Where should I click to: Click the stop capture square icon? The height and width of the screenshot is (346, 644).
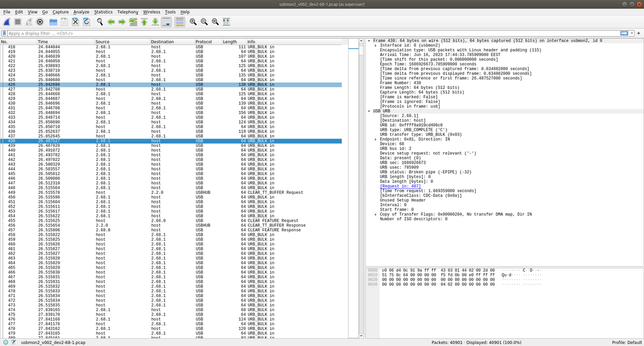tap(17, 22)
